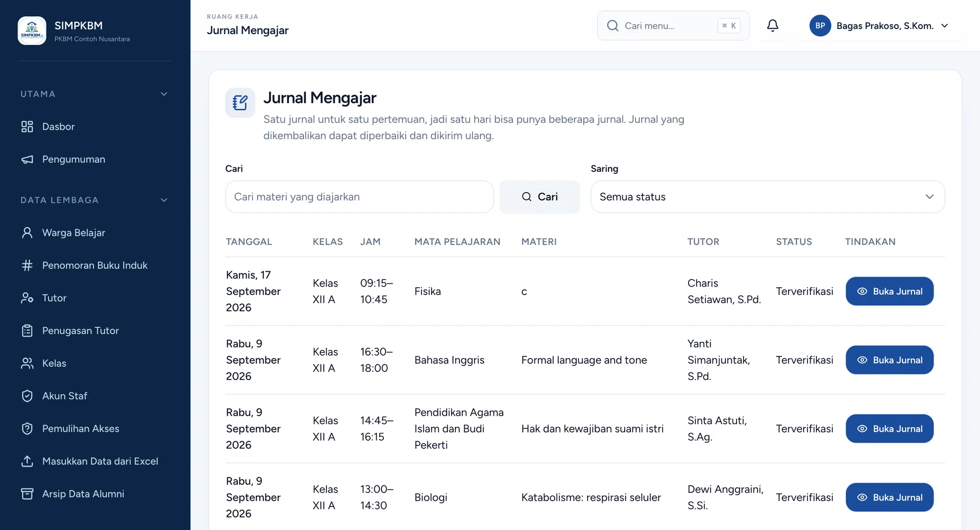Click the SIMPKBM logo icon
The width and height of the screenshot is (980, 530).
click(x=32, y=31)
